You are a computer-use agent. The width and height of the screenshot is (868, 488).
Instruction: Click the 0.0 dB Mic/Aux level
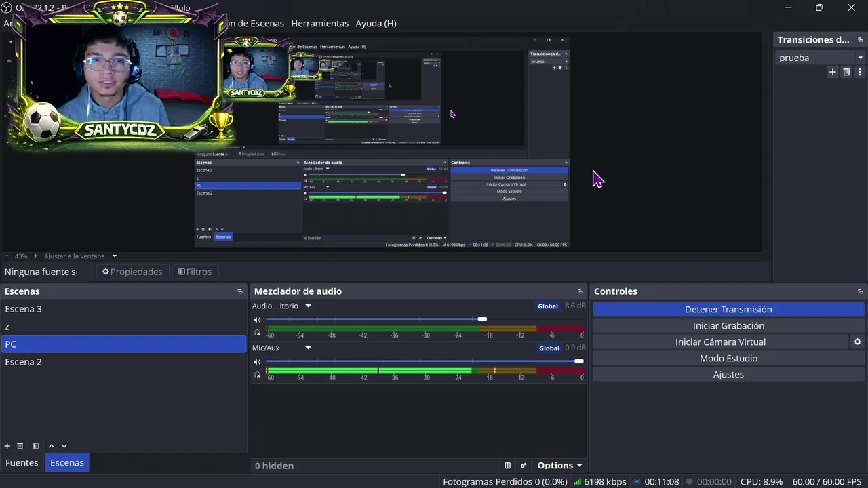pos(575,348)
